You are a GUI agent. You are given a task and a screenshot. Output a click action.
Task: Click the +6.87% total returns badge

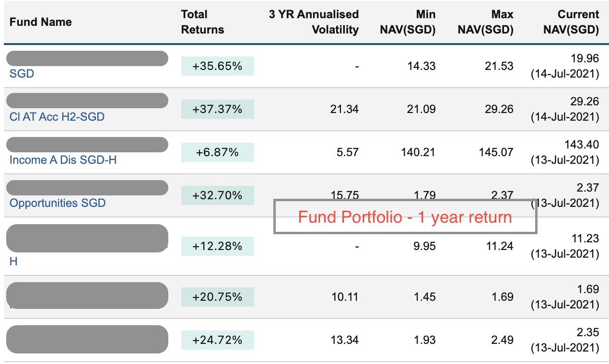(x=217, y=152)
